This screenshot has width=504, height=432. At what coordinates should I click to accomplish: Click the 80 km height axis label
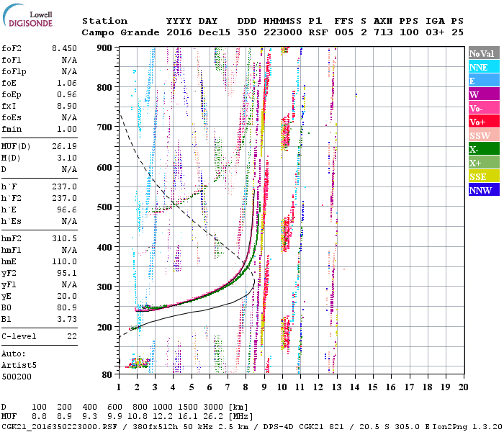pyautogui.click(x=107, y=374)
